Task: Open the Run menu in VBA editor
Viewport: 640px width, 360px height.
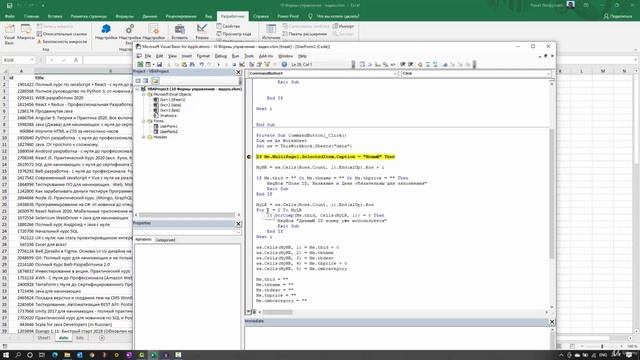Action: pos(235,56)
